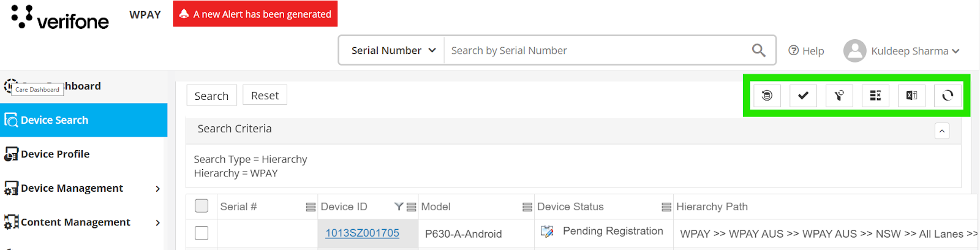This screenshot has width=980, height=250.
Task: Toggle the select-all checkbox in table header
Action: 202,206
